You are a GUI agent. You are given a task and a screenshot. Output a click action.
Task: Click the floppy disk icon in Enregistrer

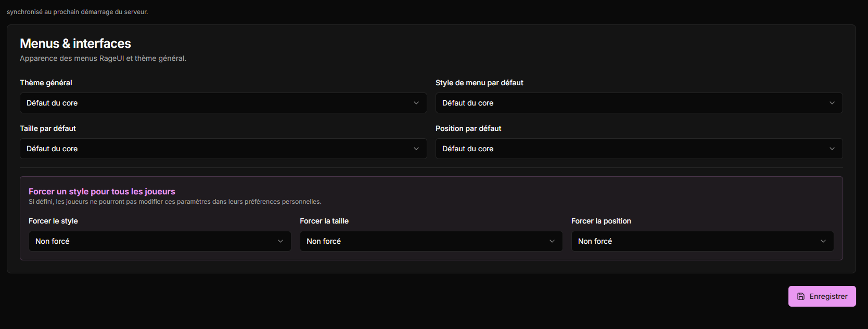point(801,296)
